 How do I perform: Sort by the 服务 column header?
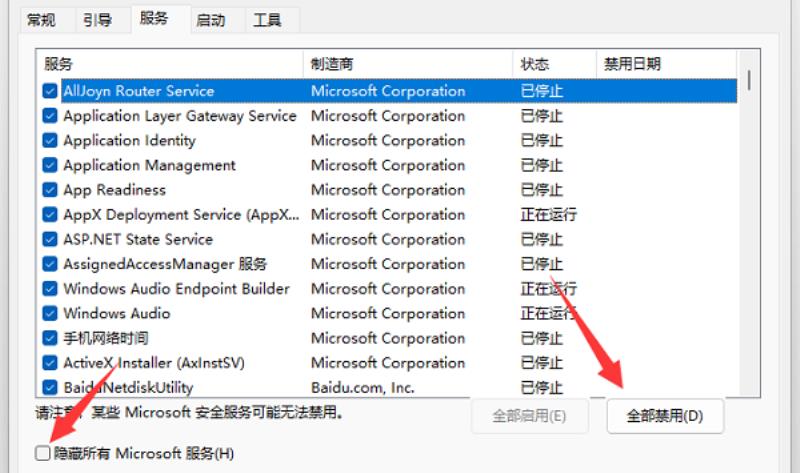[170, 64]
